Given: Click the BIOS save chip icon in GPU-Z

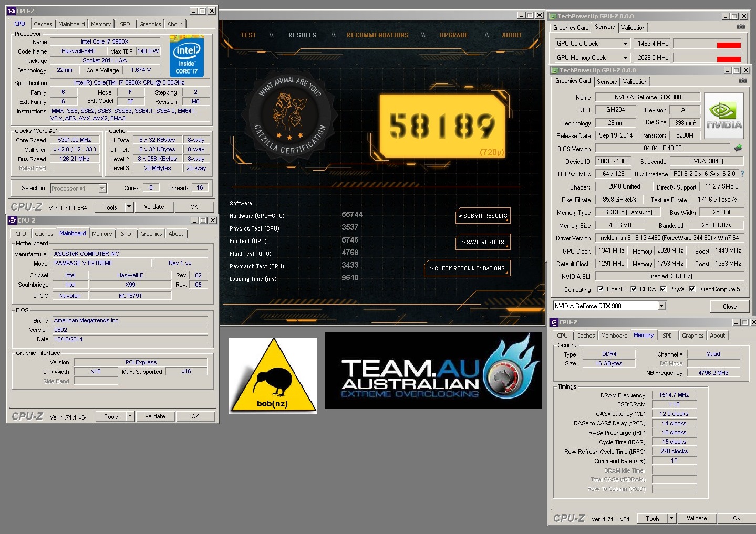Looking at the screenshot, I should pyautogui.click(x=738, y=148).
